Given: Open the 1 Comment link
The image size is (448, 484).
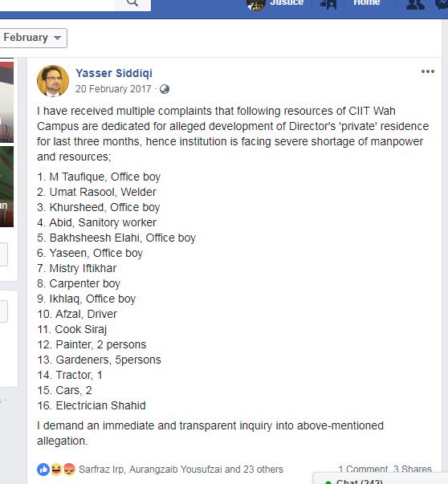Looking at the screenshot, I should (x=363, y=470).
